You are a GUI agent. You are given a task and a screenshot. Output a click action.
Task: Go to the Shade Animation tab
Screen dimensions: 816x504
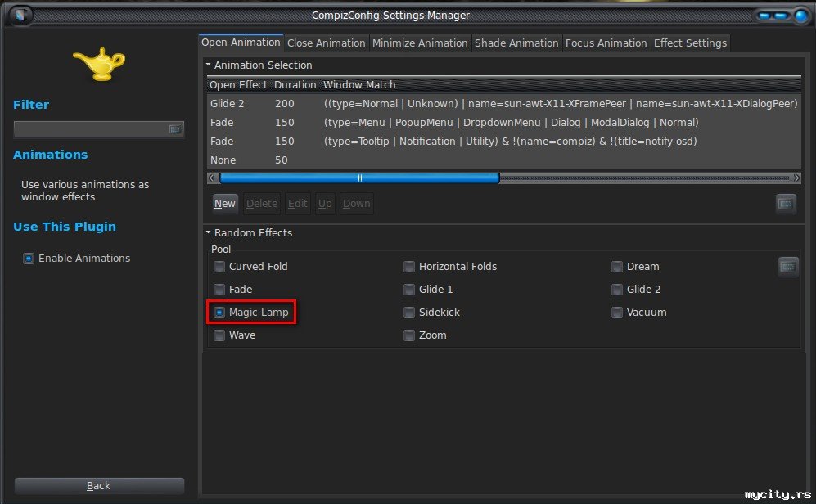pyautogui.click(x=516, y=43)
